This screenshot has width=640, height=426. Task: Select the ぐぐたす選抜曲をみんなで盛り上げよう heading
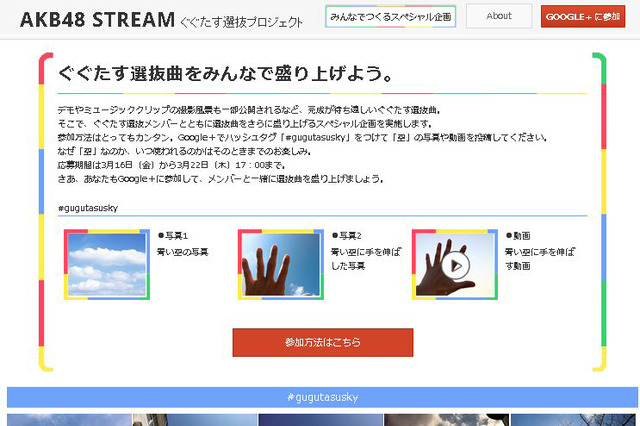pyautogui.click(x=225, y=73)
